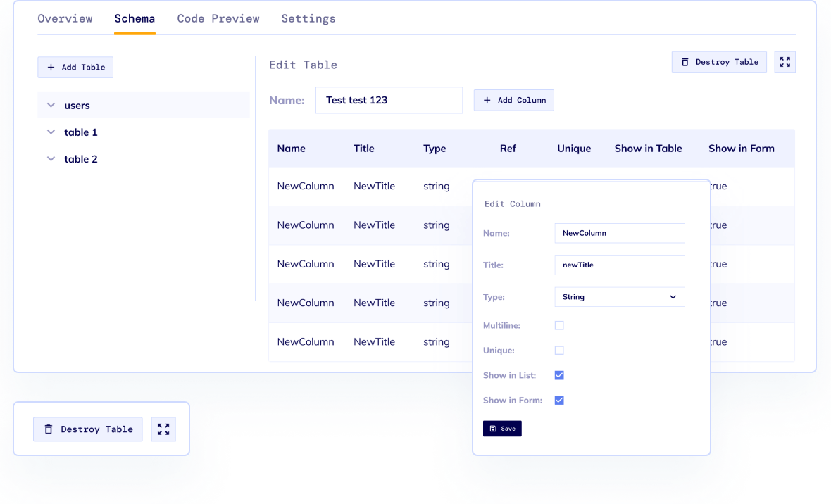Click the table Name field 'Test test 123'
Viewport: 831px width, 504px height.
point(389,100)
